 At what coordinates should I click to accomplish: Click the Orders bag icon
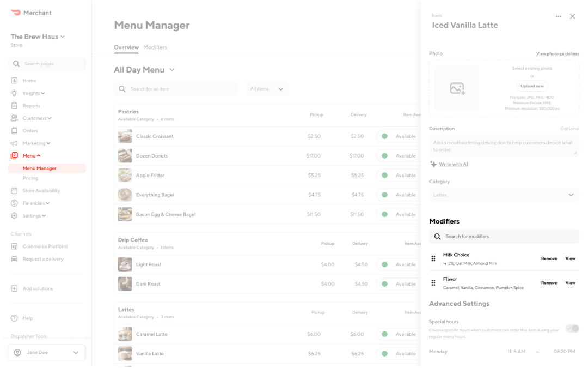tap(14, 131)
